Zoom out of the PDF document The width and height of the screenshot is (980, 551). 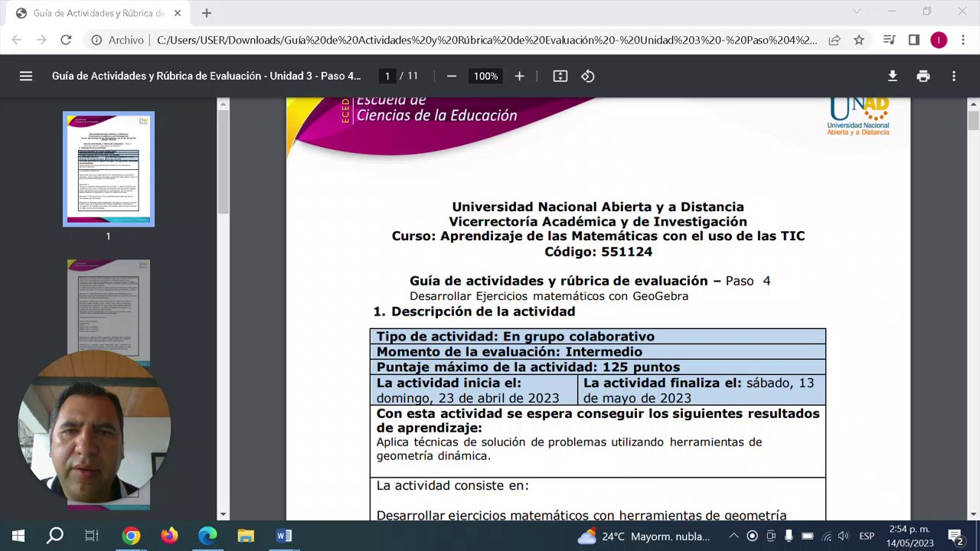point(452,76)
